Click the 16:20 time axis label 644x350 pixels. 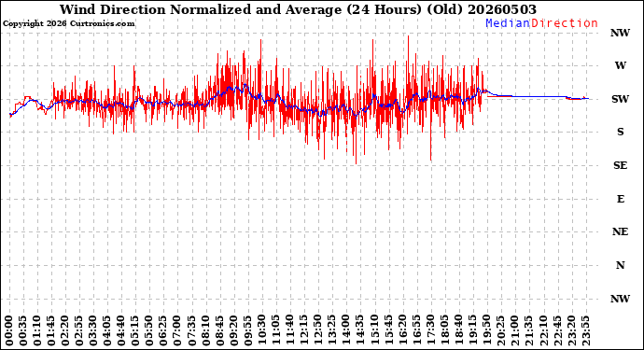[x=403, y=331]
